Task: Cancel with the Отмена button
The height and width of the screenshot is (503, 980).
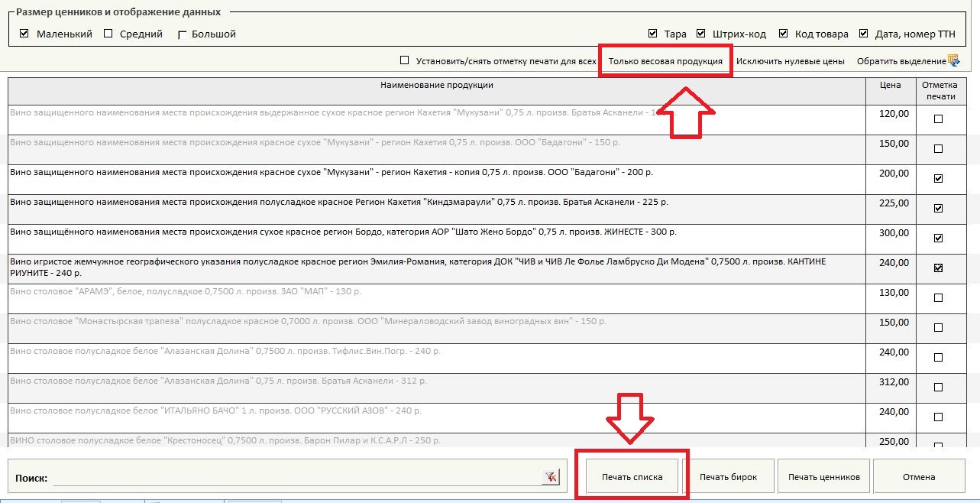Action: (918, 477)
